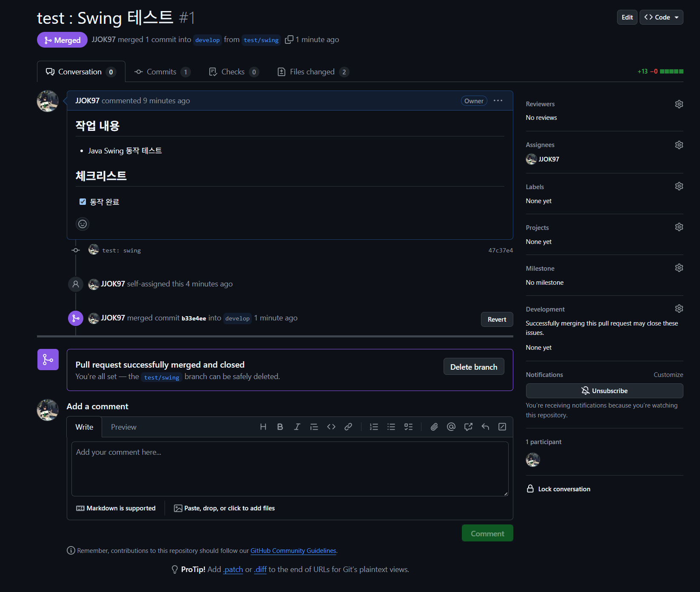
Task: Open the develop branch link in header
Action: click(x=208, y=40)
